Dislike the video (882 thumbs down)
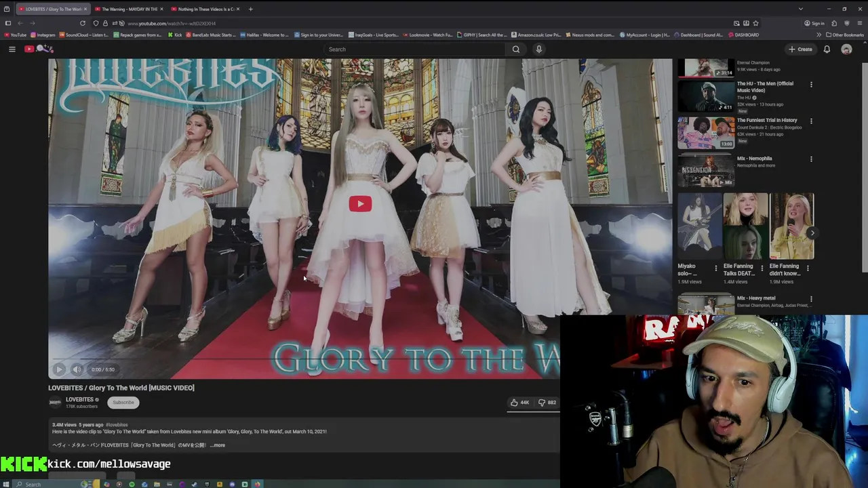 [547, 403]
